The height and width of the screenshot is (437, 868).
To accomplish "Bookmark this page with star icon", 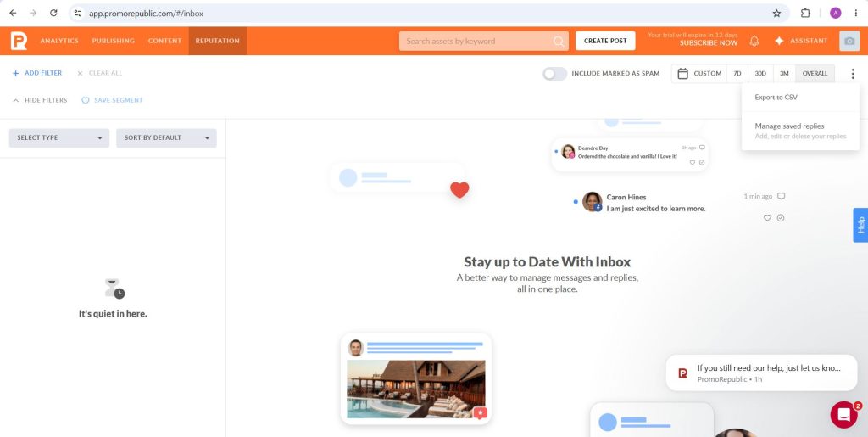I will pos(776,14).
